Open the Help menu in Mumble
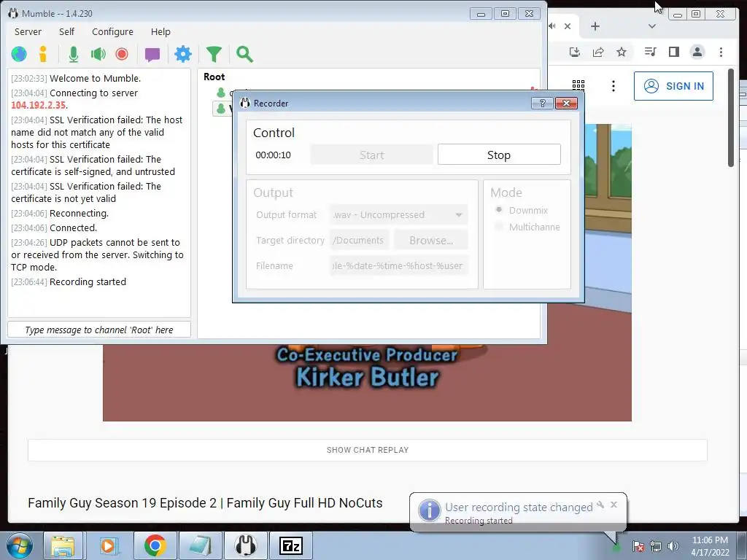Screen dimensions: 747x560 point(160,32)
